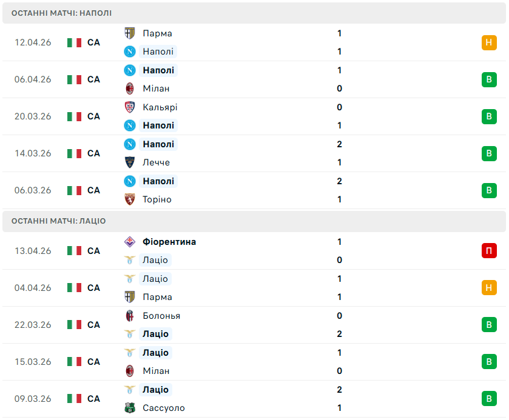Open the Fiorentina team name link
Viewport: 509px width, 420px height.
pos(169,242)
